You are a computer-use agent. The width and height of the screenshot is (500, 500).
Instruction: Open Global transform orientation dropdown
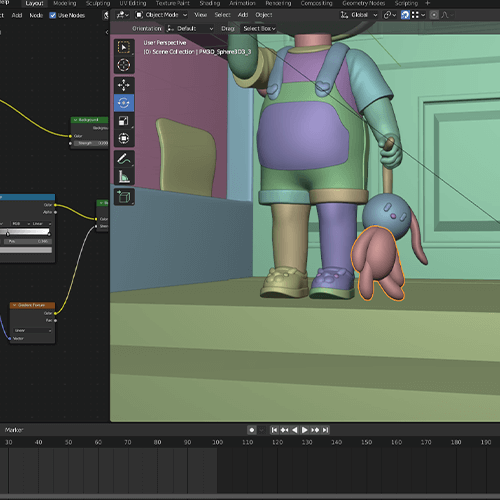coord(359,15)
